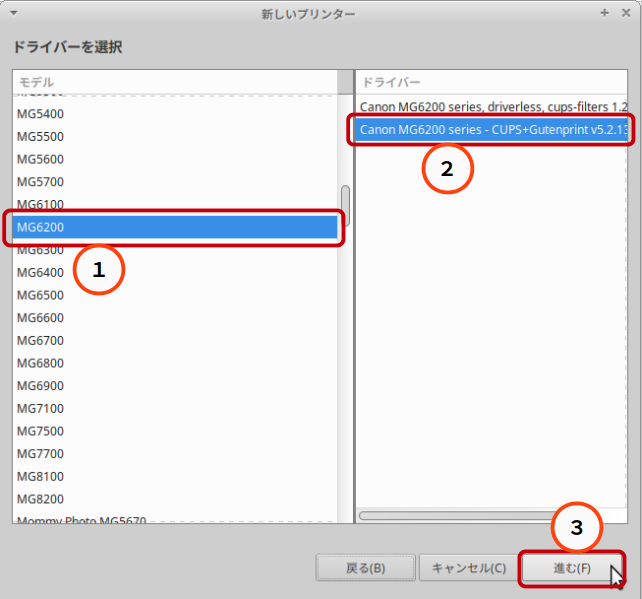
Task: Select model MG6700
Action: (175, 340)
